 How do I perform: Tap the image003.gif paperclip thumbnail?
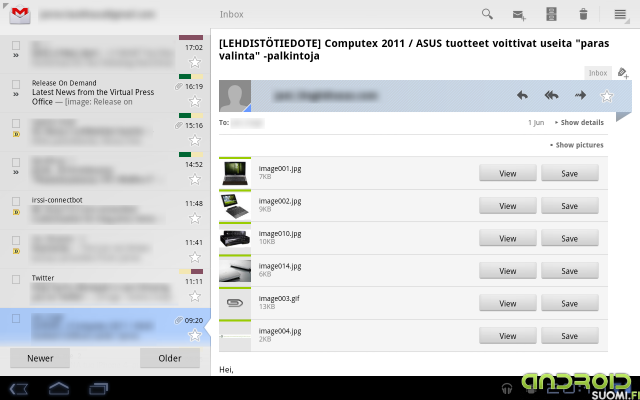click(235, 303)
